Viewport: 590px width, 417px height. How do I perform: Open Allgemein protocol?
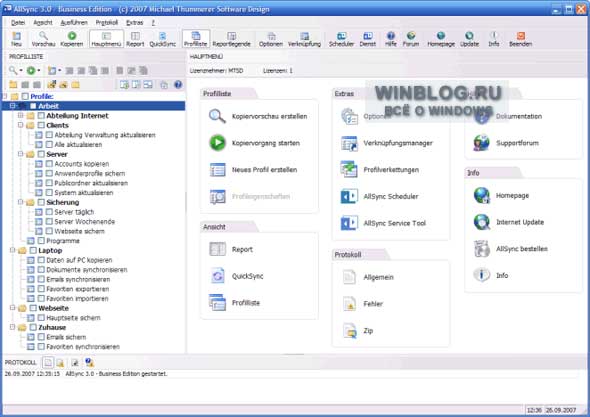pos(378,277)
